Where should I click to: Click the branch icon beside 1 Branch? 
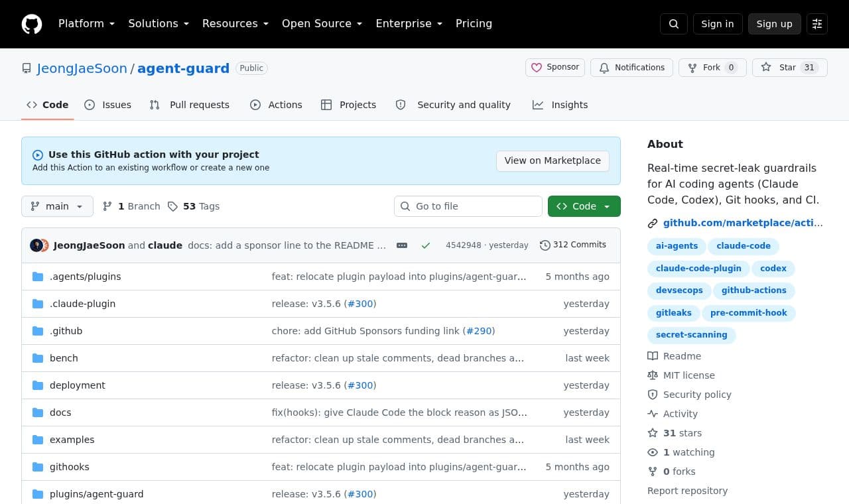pos(107,206)
